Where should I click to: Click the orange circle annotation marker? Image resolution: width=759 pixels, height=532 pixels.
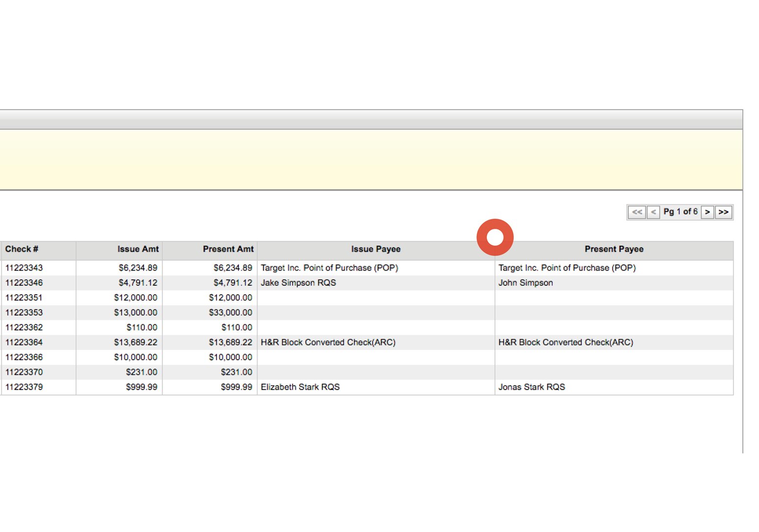tap(495, 236)
